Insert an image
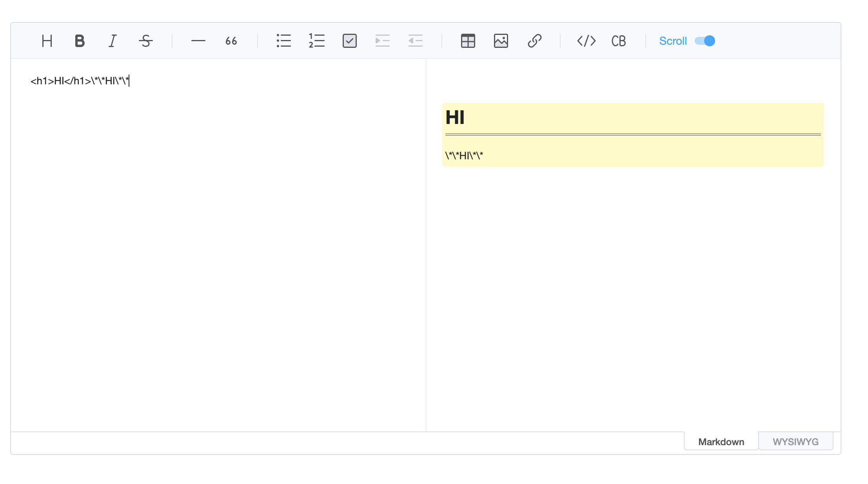The height and width of the screenshot is (484, 868). click(x=501, y=41)
